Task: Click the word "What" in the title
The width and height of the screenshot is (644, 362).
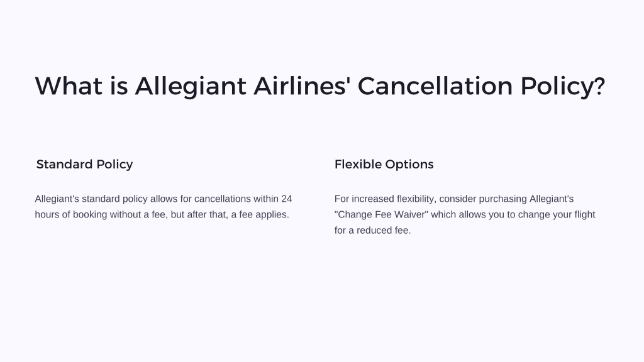Action: click(69, 85)
